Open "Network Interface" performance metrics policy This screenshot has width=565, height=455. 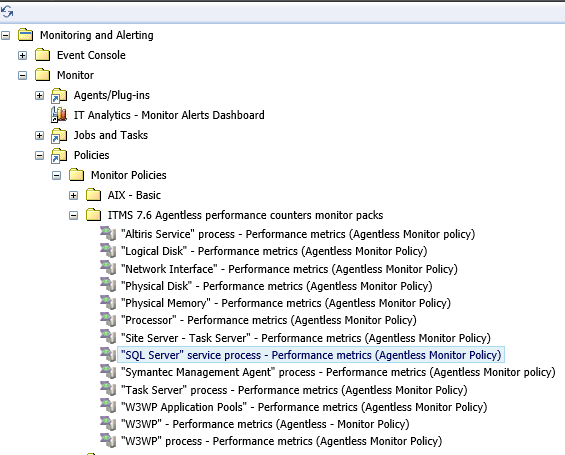click(289, 269)
